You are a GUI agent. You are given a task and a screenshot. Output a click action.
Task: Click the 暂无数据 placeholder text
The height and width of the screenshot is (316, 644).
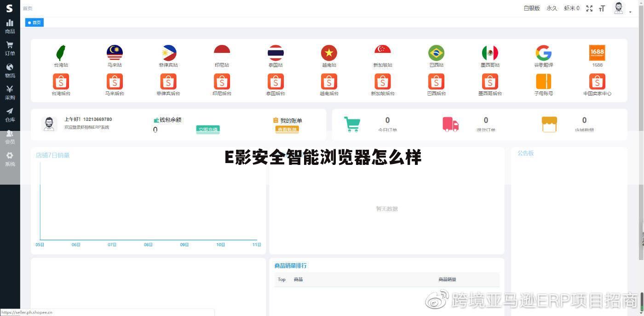coord(387,209)
